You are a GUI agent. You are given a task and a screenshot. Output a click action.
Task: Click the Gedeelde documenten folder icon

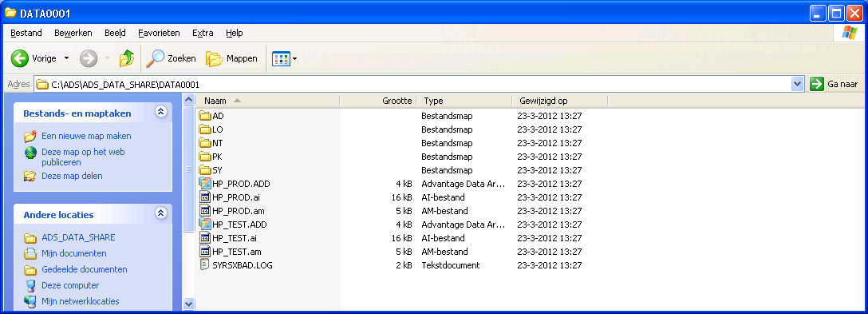coord(30,269)
